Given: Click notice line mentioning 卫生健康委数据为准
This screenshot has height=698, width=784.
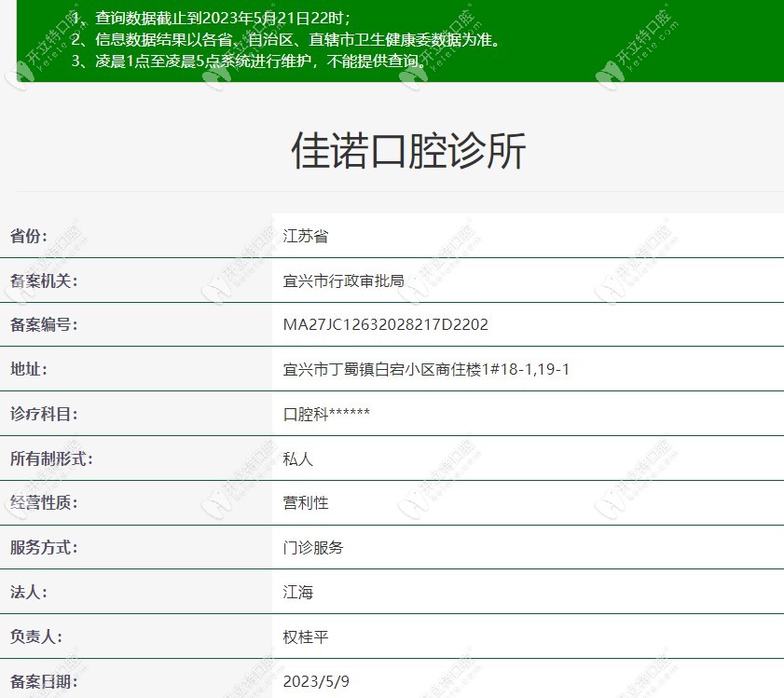Looking at the screenshot, I should tap(285, 39).
